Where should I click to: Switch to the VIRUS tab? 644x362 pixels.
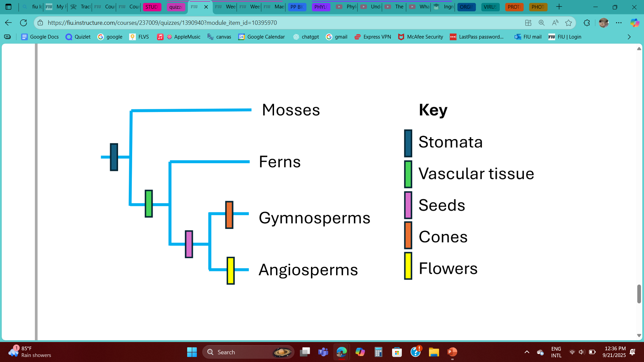(x=490, y=7)
